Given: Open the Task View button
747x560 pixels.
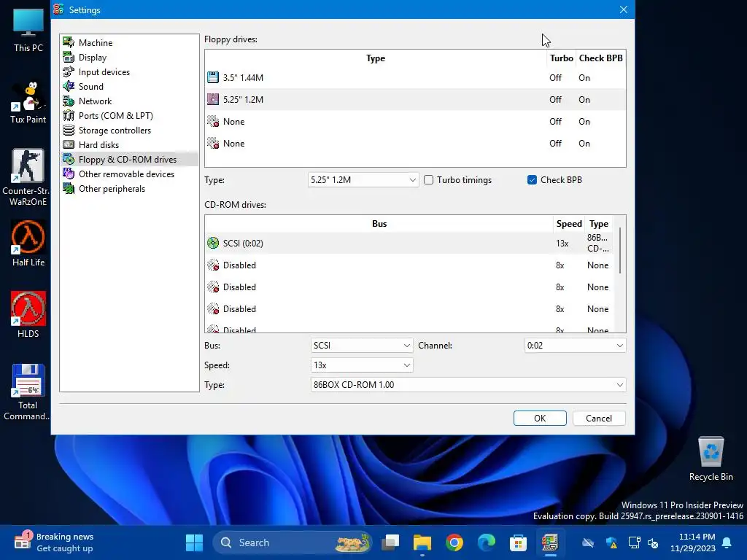Looking at the screenshot, I should 390,542.
